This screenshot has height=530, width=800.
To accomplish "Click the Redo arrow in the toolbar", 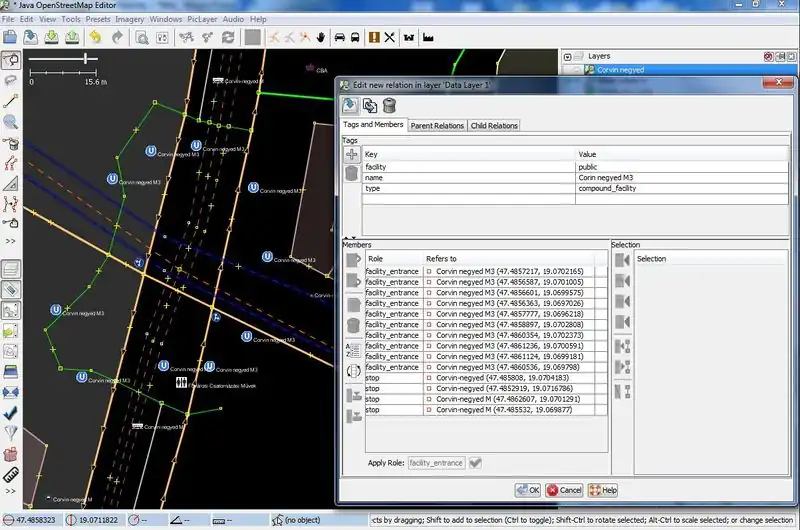I will click(x=117, y=37).
